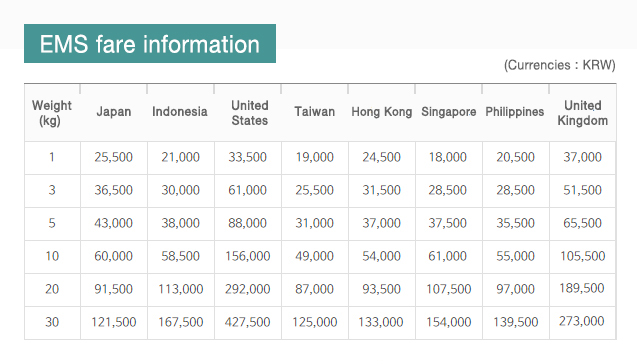Select the Weight (kg) column header
The image size is (637, 364).
(52, 113)
